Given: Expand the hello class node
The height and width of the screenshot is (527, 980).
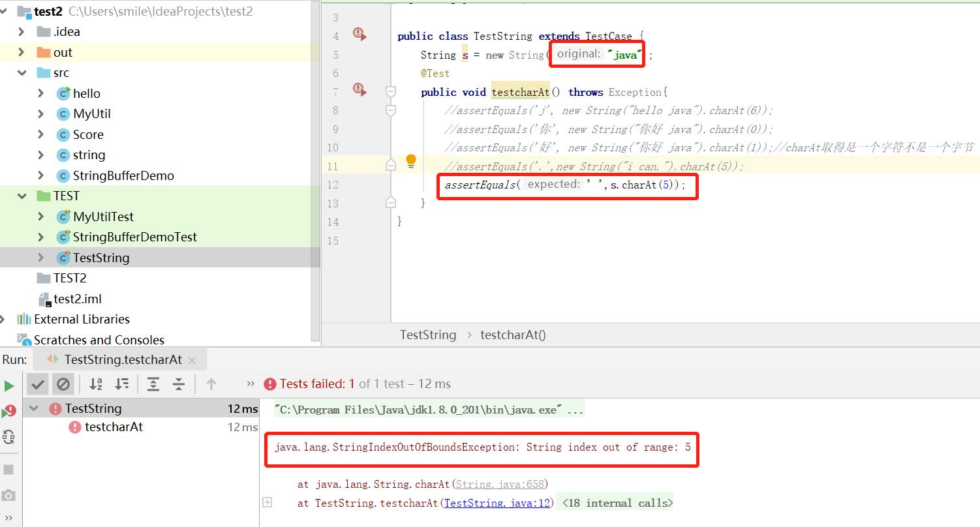Looking at the screenshot, I should pos(41,93).
